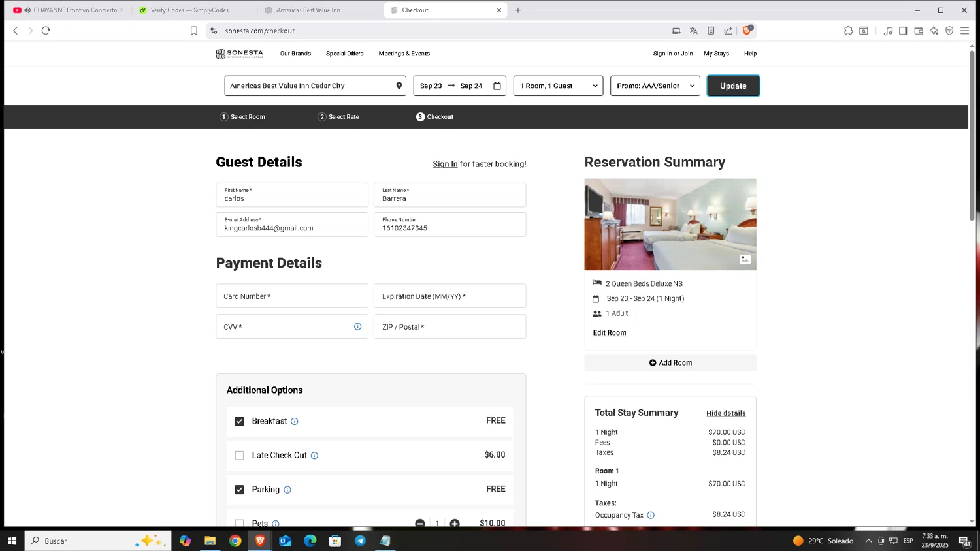Open the Promo: AAA/Senior dropdown

(x=655, y=86)
